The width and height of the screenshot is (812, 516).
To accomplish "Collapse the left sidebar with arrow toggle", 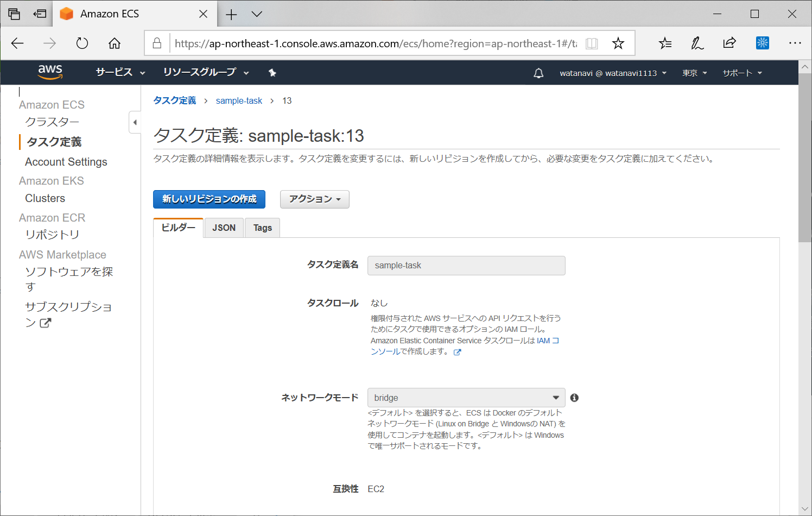I will (x=135, y=122).
